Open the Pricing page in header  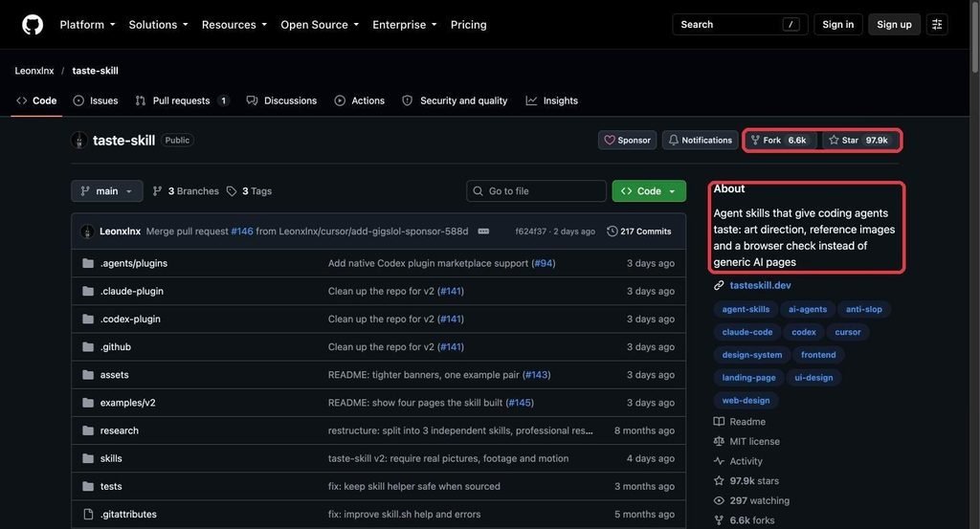coord(468,24)
